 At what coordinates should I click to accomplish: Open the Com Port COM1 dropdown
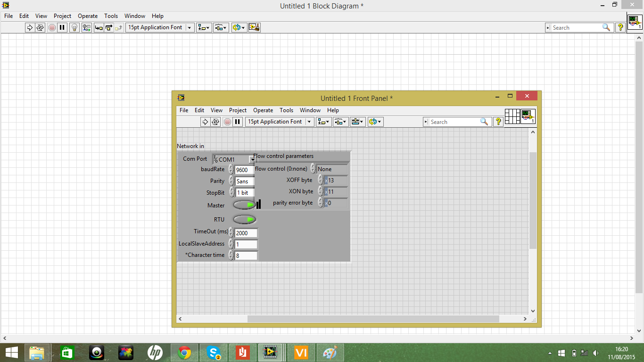coord(252,160)
